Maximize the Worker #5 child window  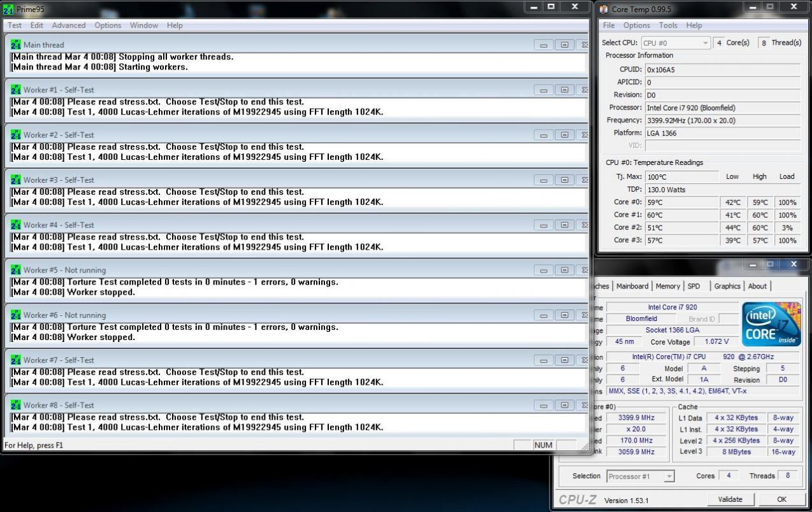(x=564, y=270)
